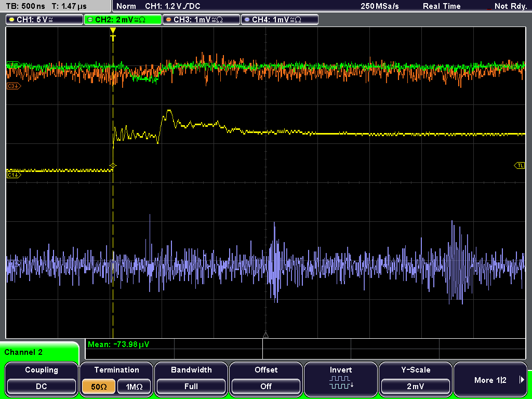Toggle the Offset Off button
532x399 pixels.
[x=266, y=379]
